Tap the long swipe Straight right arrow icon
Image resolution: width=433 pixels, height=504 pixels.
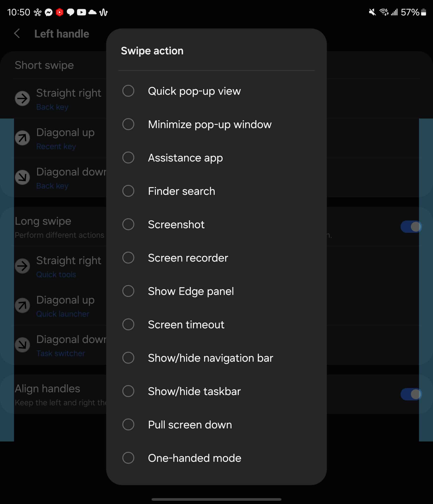click(22, 266)
